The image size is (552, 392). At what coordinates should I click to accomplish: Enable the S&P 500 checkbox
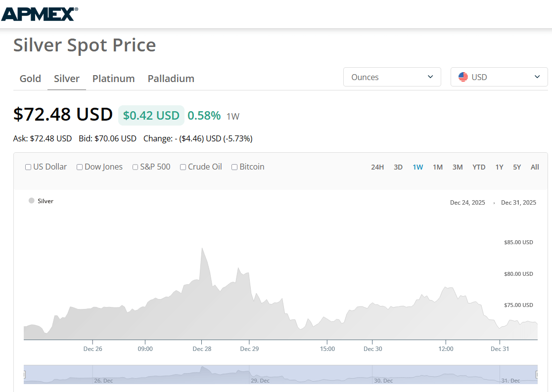[135, 167]
